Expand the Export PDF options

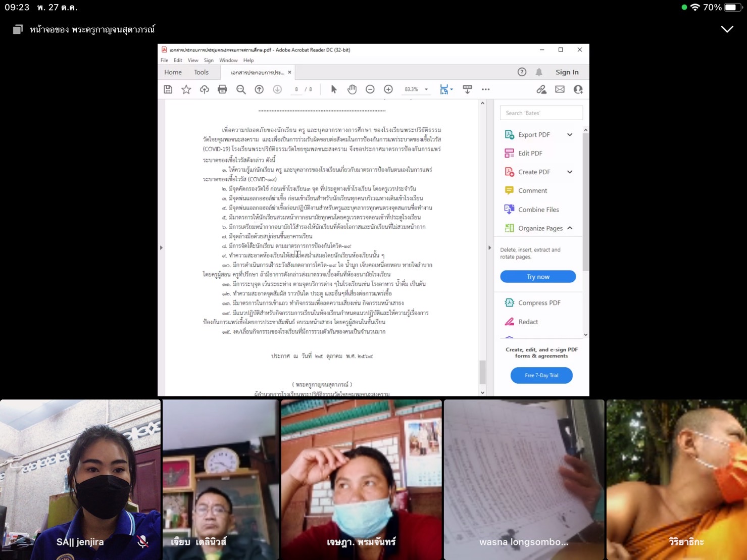tap(570, 135)
